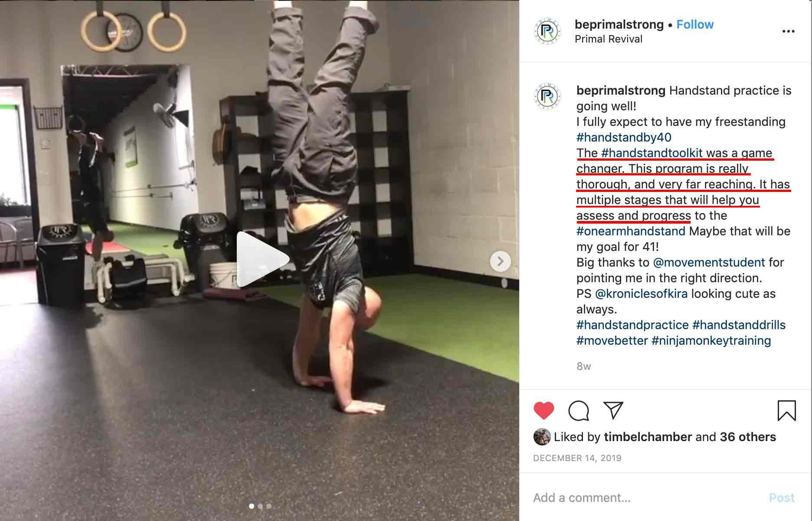Open the three-dots more options menu
The height and width of the screenshot is (521, 812).
(x=788, y=31)
